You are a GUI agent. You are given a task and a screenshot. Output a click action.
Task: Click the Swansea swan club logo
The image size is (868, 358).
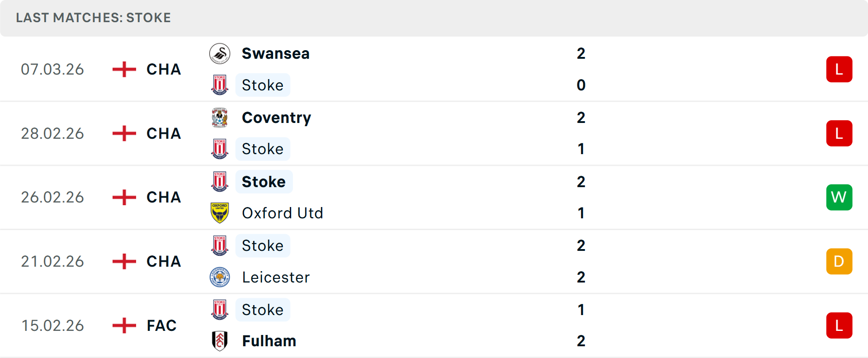[220, 53]
